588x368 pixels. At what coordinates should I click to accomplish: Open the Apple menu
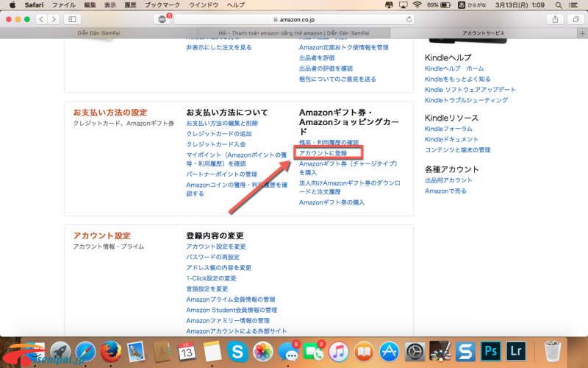[12, 5]
